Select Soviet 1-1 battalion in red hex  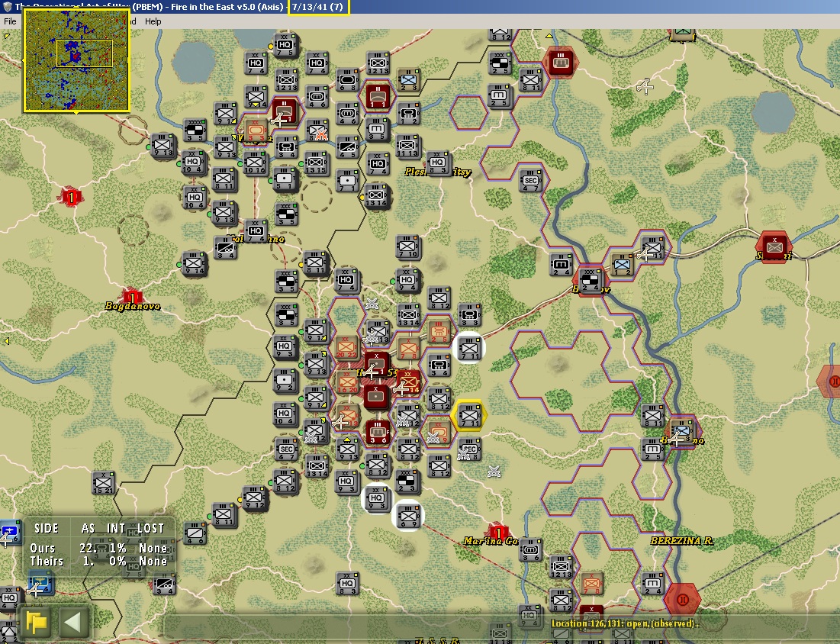(377, 98)
